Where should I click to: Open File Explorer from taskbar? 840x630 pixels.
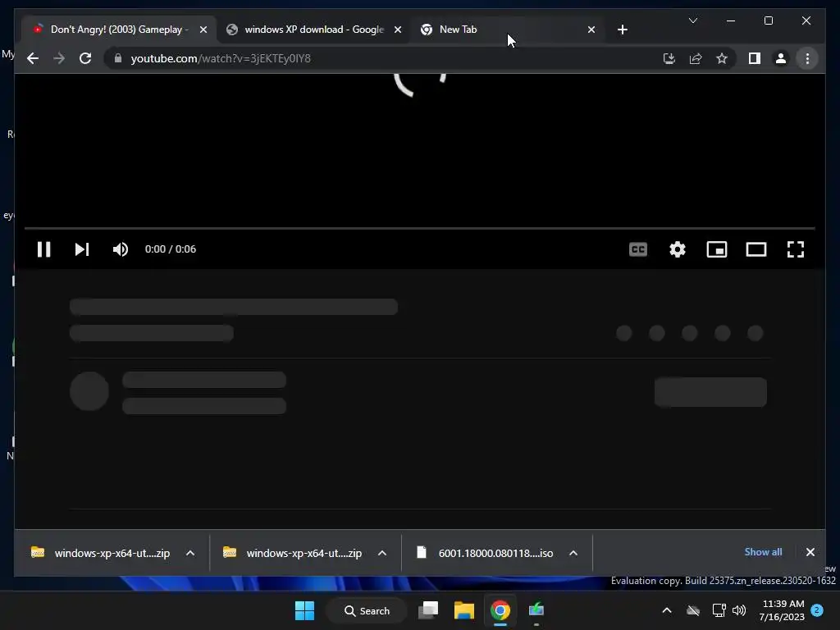(464, 610)
